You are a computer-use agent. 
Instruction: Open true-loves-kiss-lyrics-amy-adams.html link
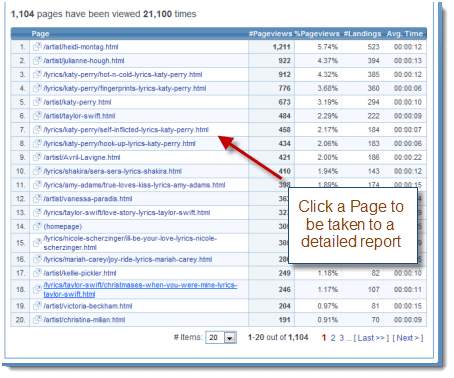click(x=134, y=185)
